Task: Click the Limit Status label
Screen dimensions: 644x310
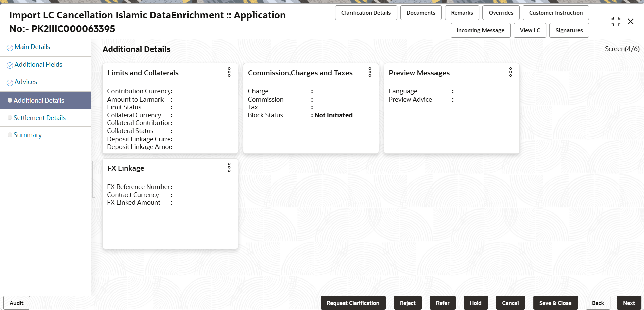Action: click(124, 107)
